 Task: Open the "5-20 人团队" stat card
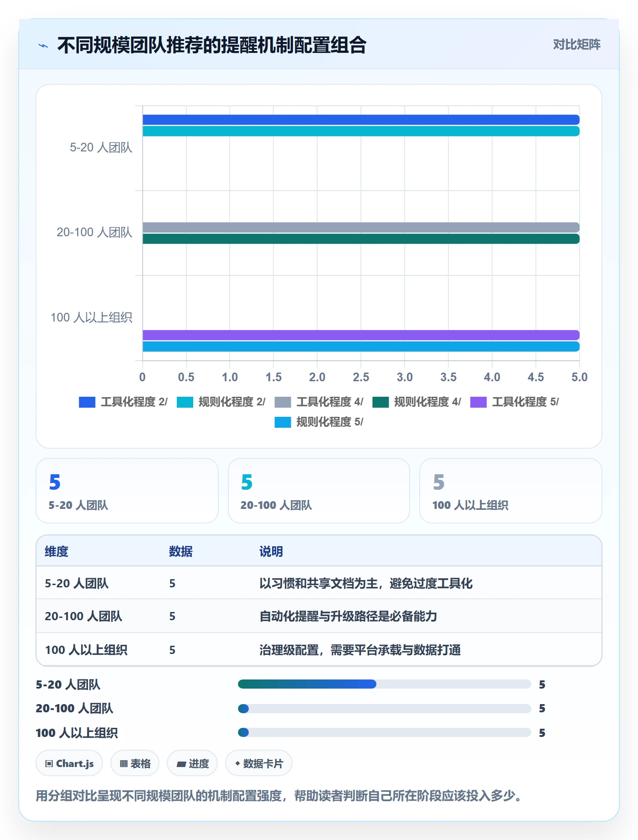(x=127, y=491)
